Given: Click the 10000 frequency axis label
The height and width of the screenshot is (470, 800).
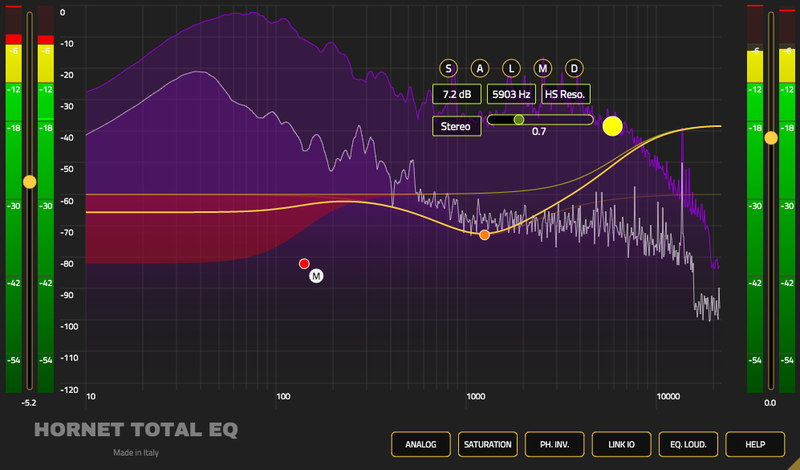Looking at the screenshot, I should [668, 397].
